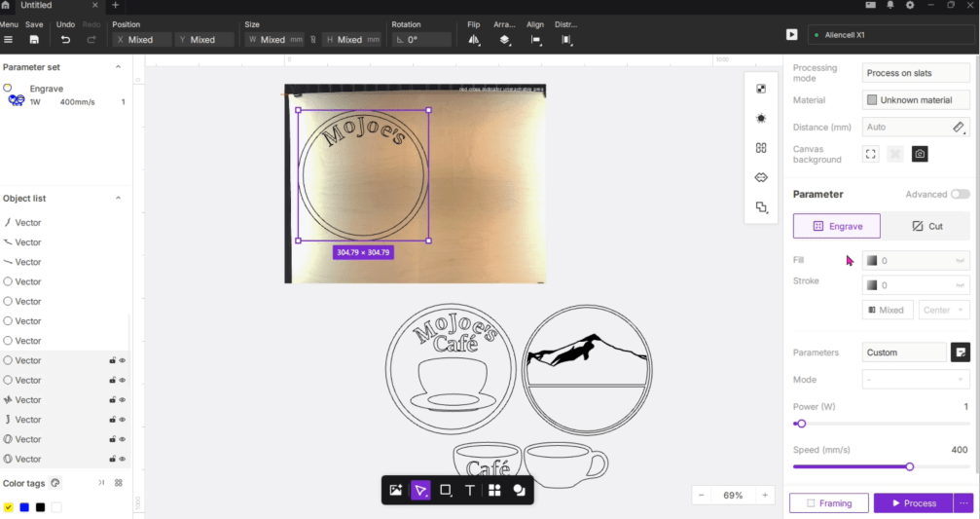Toggle the yellow color tag checkbox
The width and height of the screenshot is (980, 519).
9,507
